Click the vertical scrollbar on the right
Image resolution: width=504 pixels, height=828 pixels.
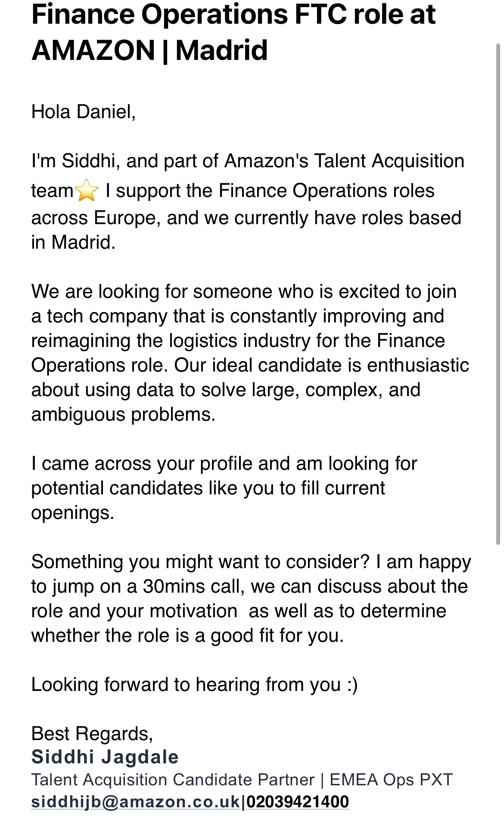click(498, 293)
